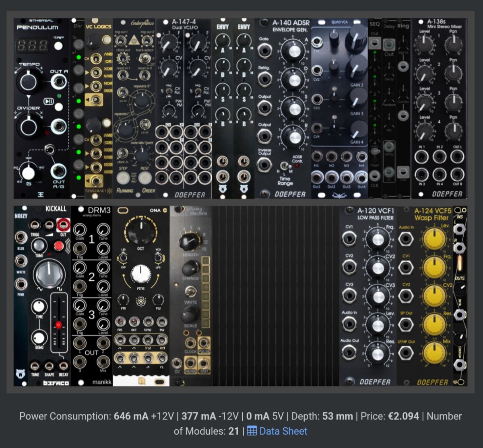This screenshot has height=448, width=483.
Task: Select the A-120 VCF1 Low Pass Filter module
Action: pos(368,296)
